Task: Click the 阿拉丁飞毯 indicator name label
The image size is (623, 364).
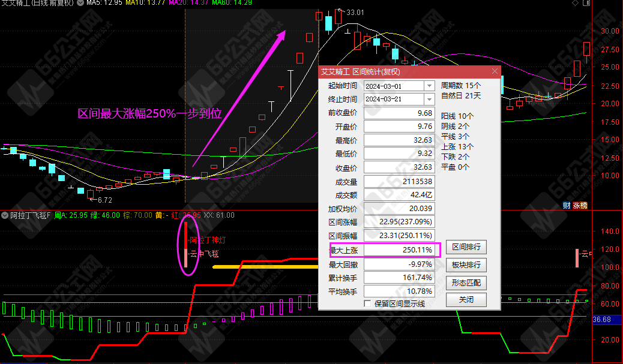Action: click(x=30, y=215)
